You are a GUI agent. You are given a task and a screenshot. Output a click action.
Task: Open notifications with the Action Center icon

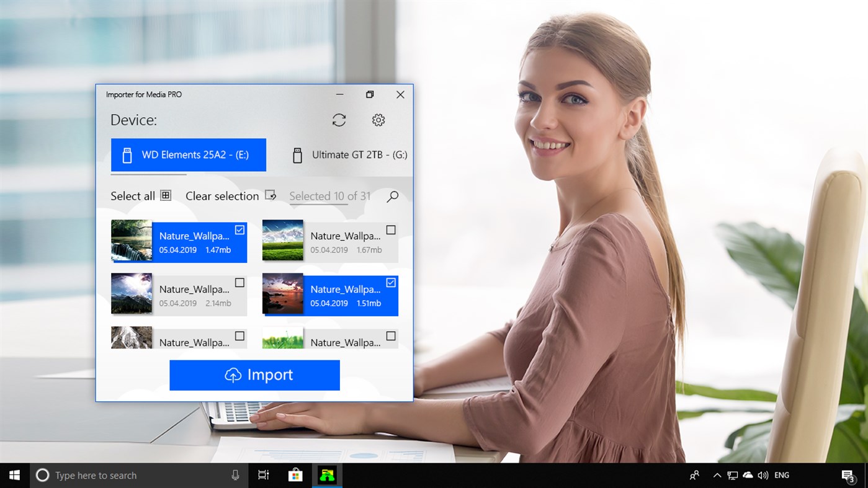point(849,475)
